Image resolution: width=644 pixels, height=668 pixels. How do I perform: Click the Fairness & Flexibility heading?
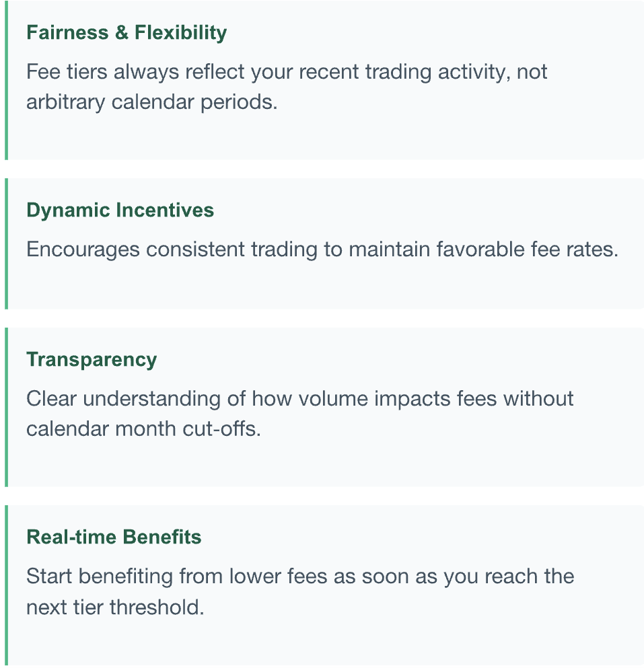coord(127,33)
